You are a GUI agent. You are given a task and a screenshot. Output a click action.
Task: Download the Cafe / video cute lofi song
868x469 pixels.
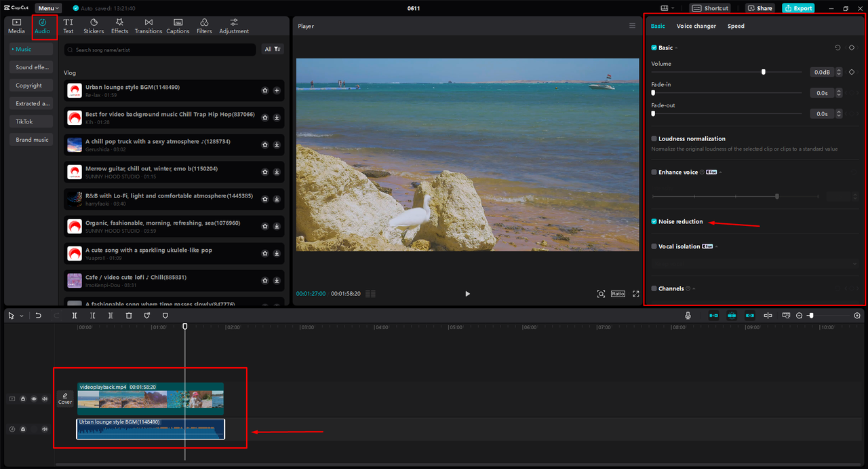tap(277, 280)
